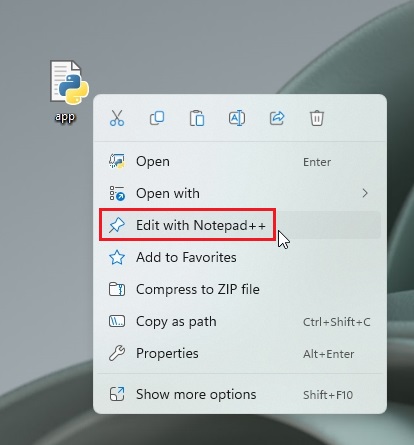The width and height of the screenshot is (414, 445).
Task: Choose Compress to ZIP file
Action: [240, 289]
